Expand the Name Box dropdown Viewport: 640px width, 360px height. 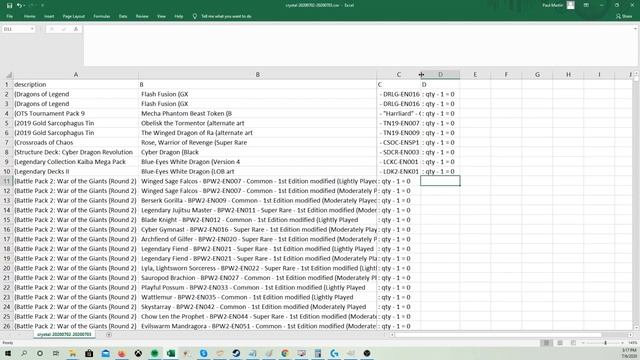[x=32, y=29]
